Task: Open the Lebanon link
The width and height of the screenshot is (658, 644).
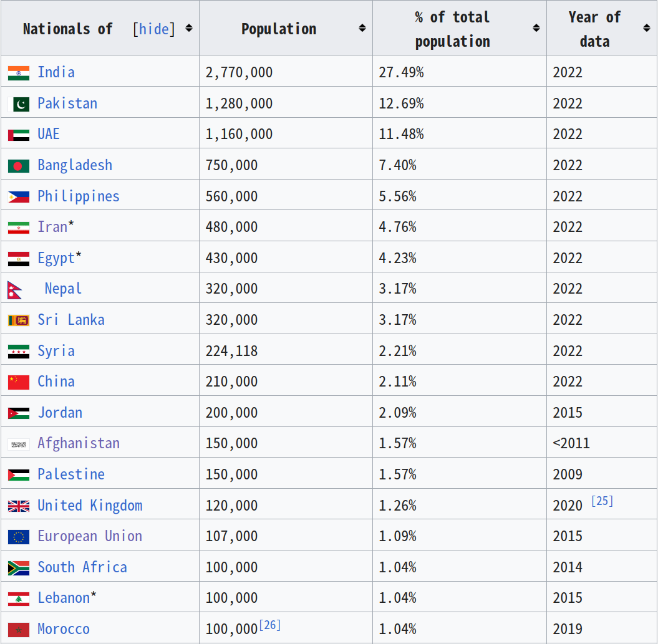Action: click(x=64, y=598)
